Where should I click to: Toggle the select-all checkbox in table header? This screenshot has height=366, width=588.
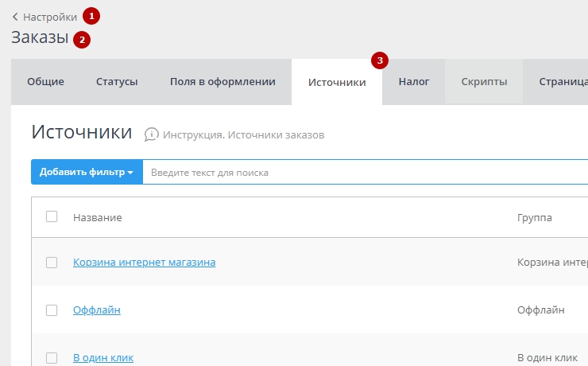(x=52, y=216)
